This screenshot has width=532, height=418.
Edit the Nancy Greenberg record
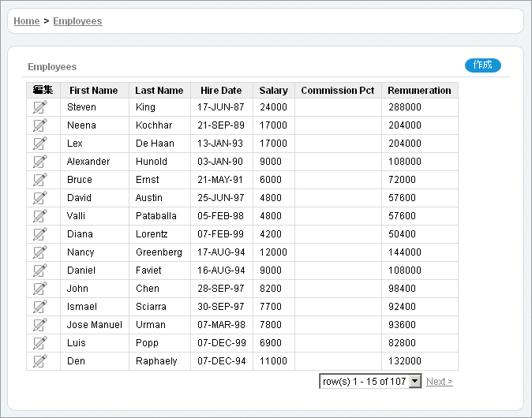[40, 252]
